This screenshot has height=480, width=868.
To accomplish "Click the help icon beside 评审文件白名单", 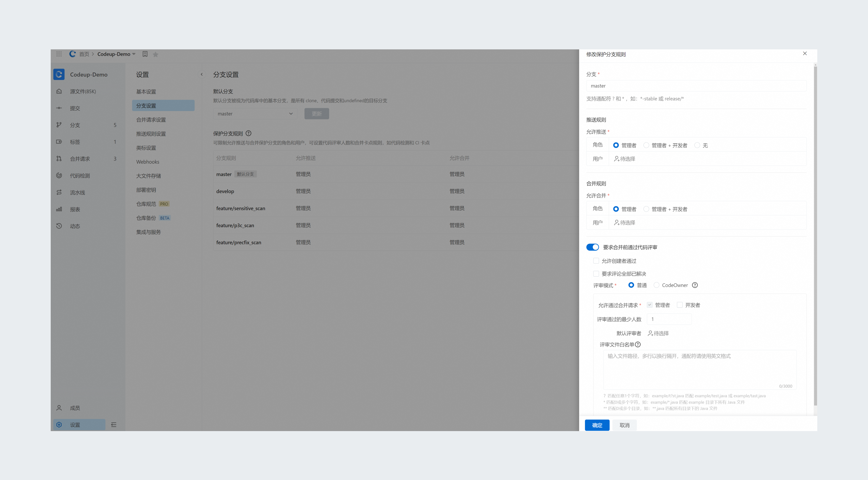I will [x=638, y=344].
